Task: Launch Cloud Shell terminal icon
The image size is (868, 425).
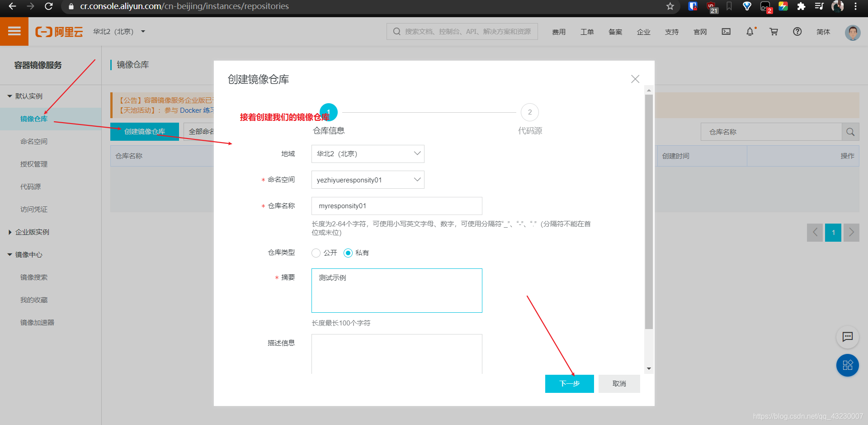Action: point(726,31)
